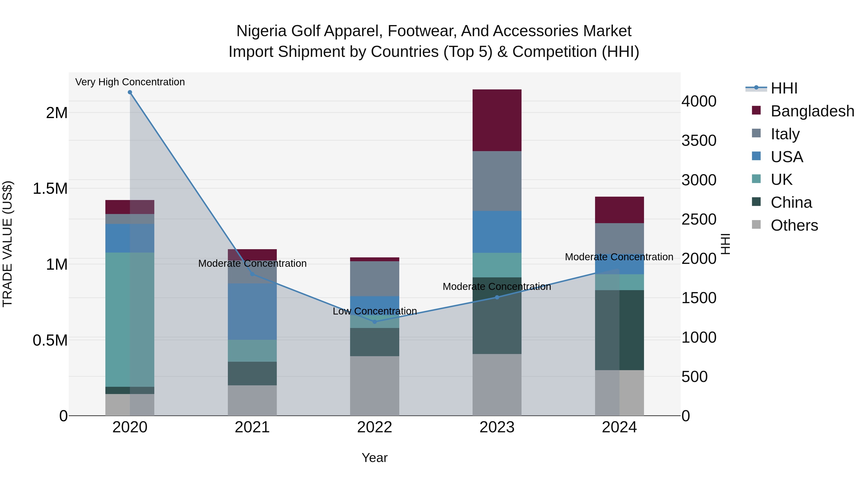Click the Others segment of the 2022 bar
This screenshot has height=488, width=868.
click(375, 386)
